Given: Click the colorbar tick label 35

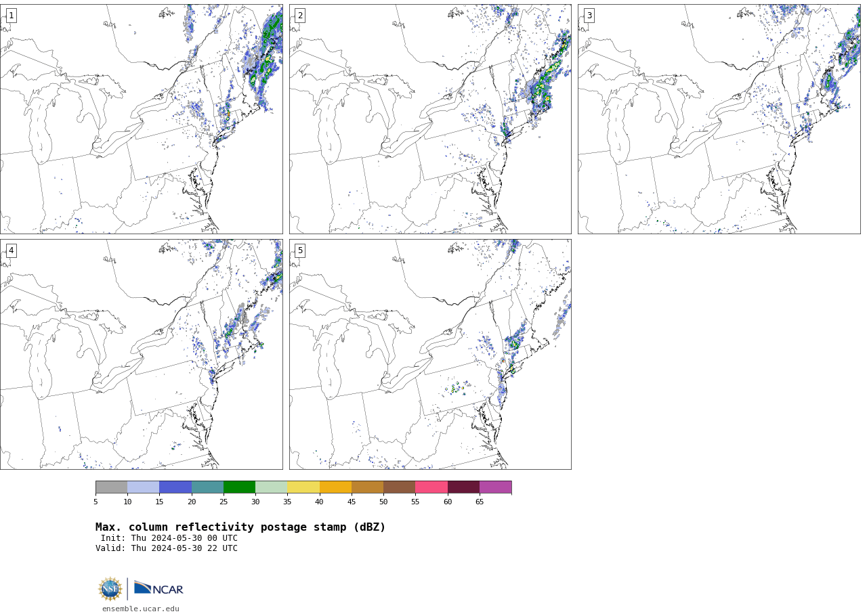Looking at the screenshot, I should click(287, 502).
